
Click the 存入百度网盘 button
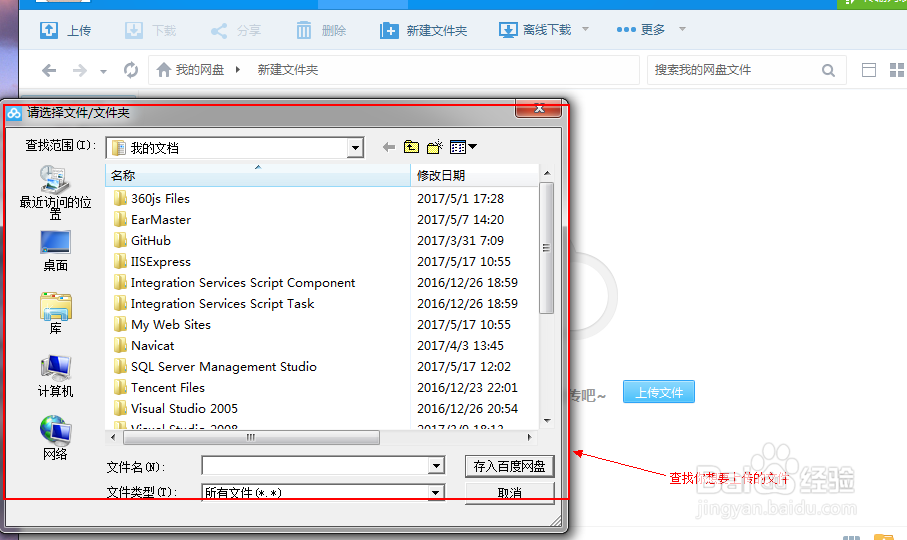point(509,466)
